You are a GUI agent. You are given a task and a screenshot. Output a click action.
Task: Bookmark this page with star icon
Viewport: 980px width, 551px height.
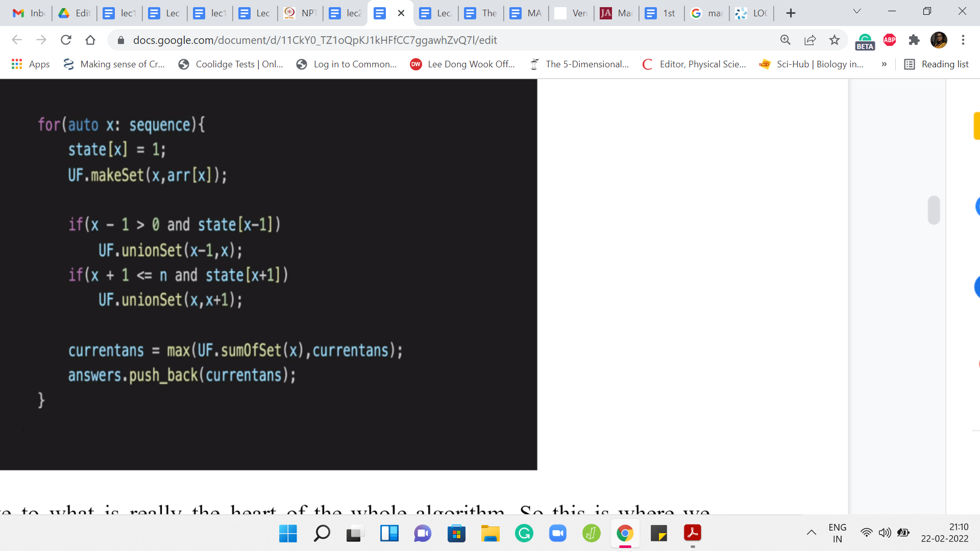[x=834, y=40]
